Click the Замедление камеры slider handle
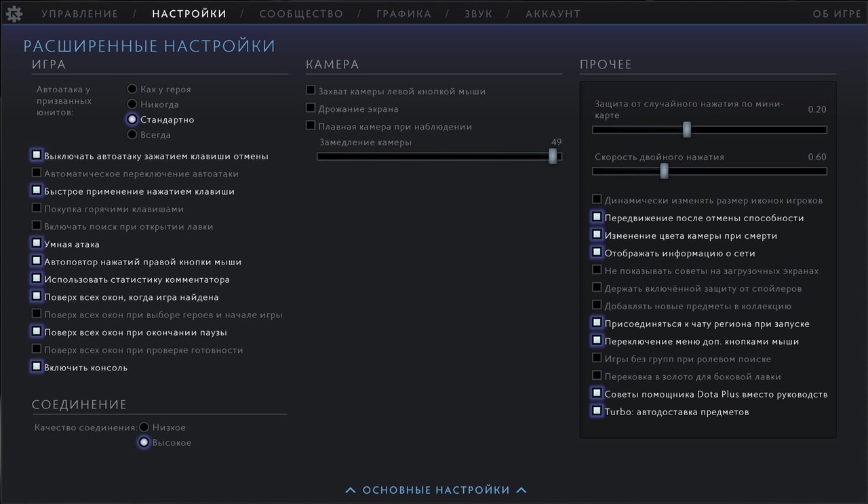 [x=553, y=157]
